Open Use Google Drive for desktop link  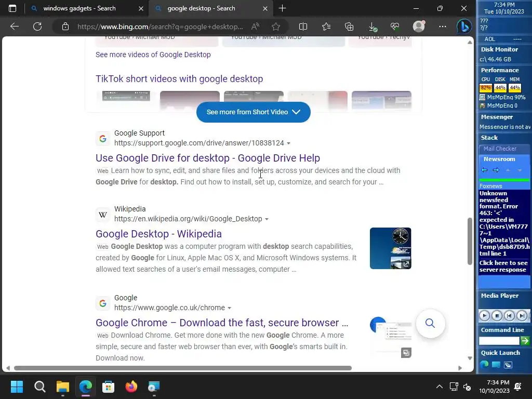(x=208, y=158)
